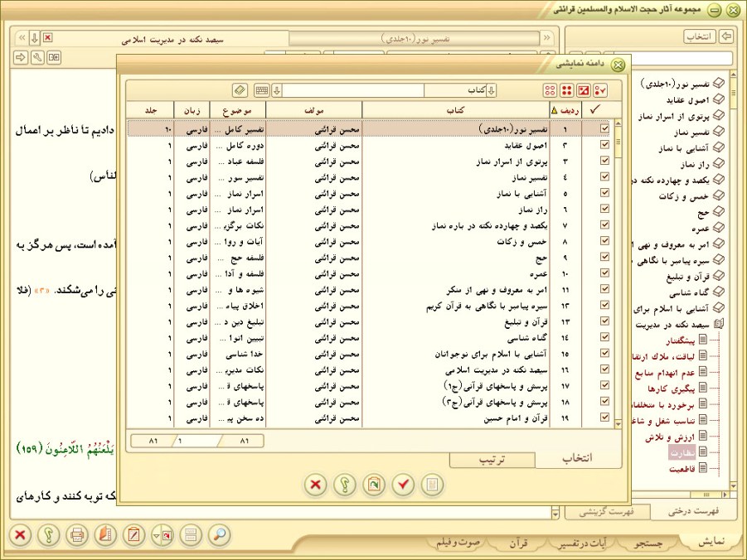Click the scroll up arrow of the dialog table

pyautogui.click(x=618, y=123)
